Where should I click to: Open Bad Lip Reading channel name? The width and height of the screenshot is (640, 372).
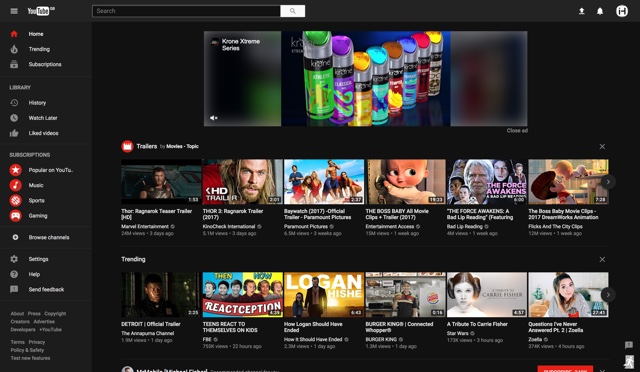click(x=464, y=227)
